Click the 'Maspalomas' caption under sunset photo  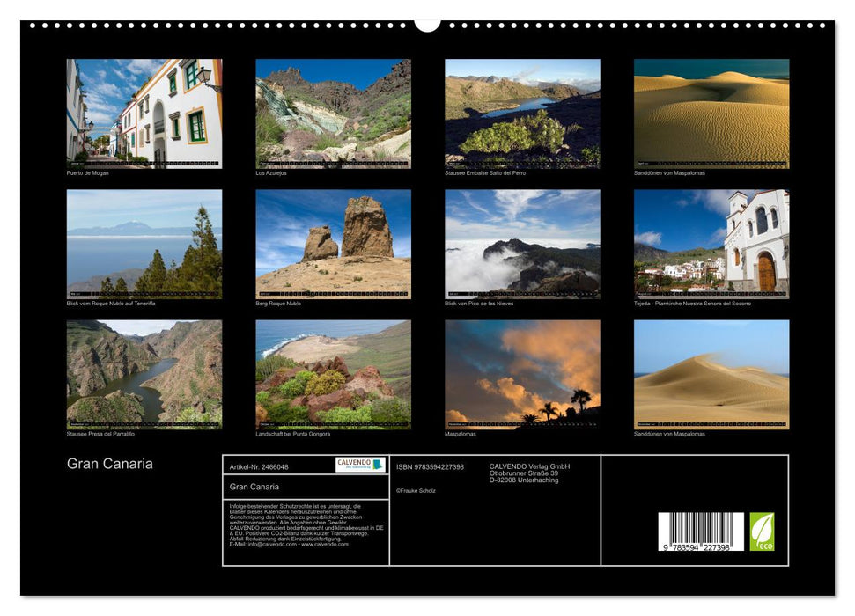pos(461,434)
